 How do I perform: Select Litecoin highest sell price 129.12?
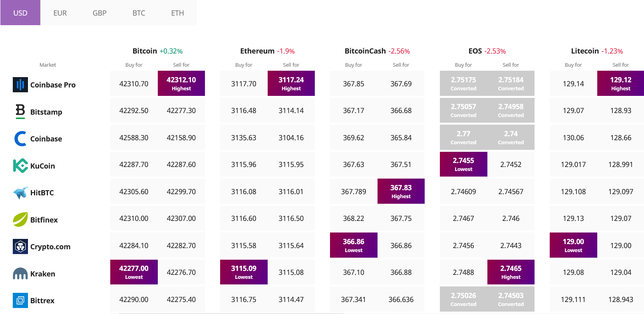tap(620, 83)
